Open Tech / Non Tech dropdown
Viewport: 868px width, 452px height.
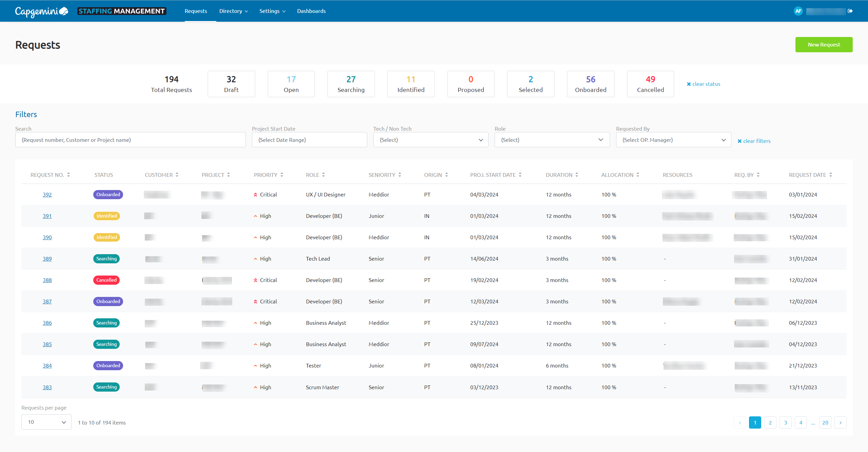coord(431,140)
